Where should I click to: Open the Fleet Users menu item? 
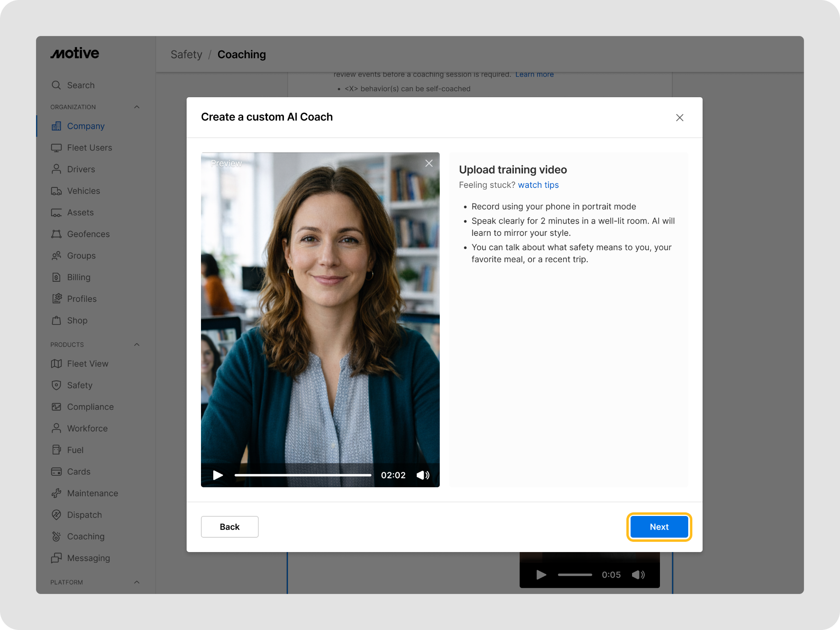89,148
